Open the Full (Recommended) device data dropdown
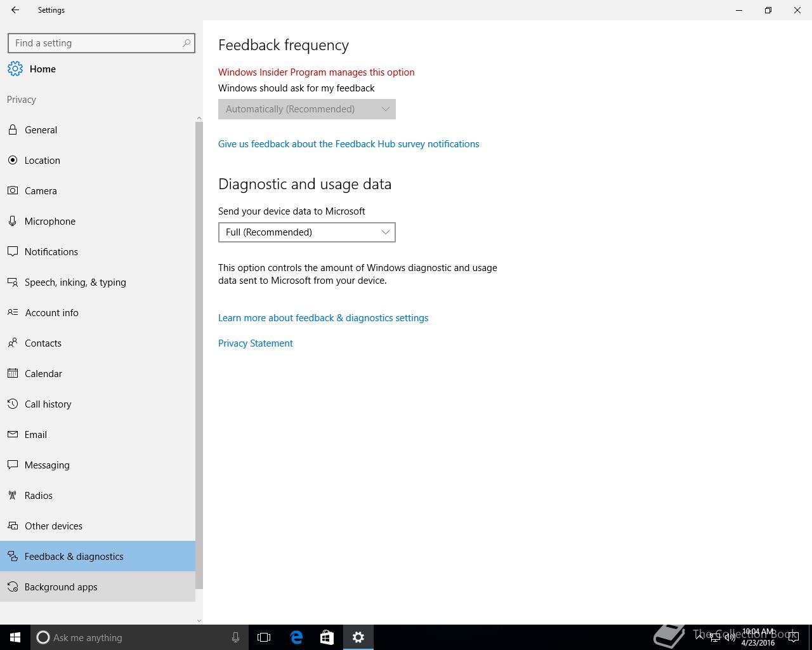This screenshot has height=650, width=812. [307, 232]
